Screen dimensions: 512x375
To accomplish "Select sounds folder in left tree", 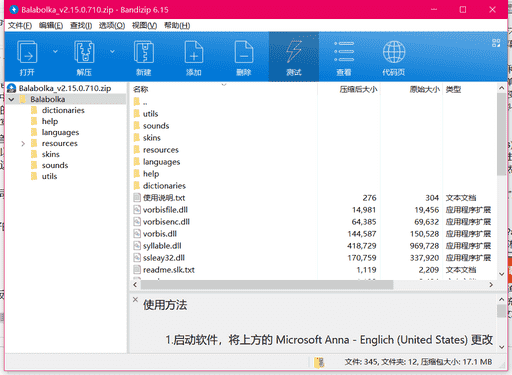I will click(x=55, y=165).
